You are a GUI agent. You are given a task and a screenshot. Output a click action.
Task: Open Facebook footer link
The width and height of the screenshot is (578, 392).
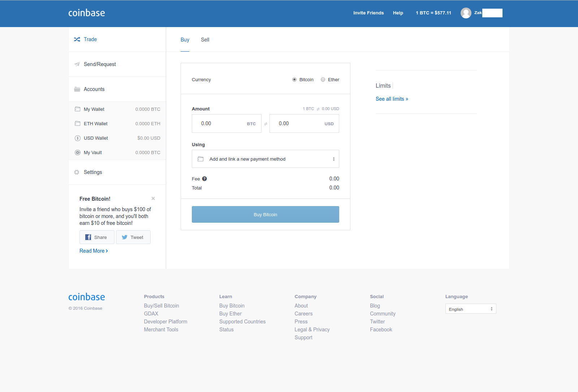click(381, 330)
